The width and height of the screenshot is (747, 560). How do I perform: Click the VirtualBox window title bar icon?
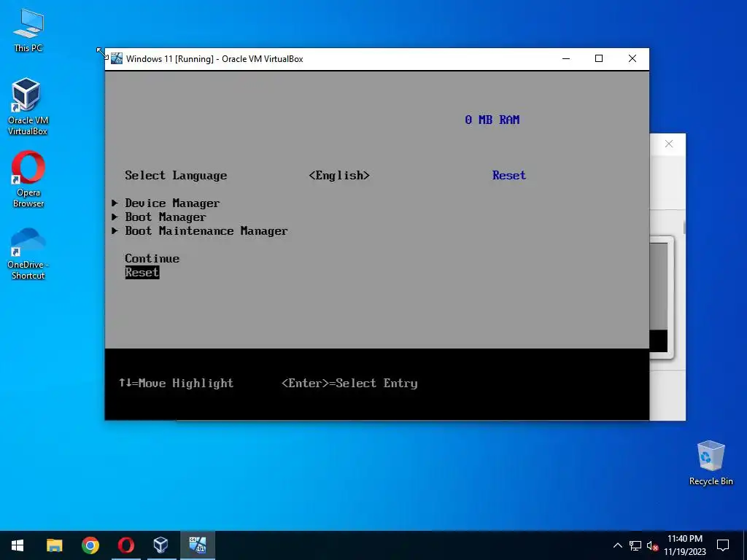[x=117, y=58]
